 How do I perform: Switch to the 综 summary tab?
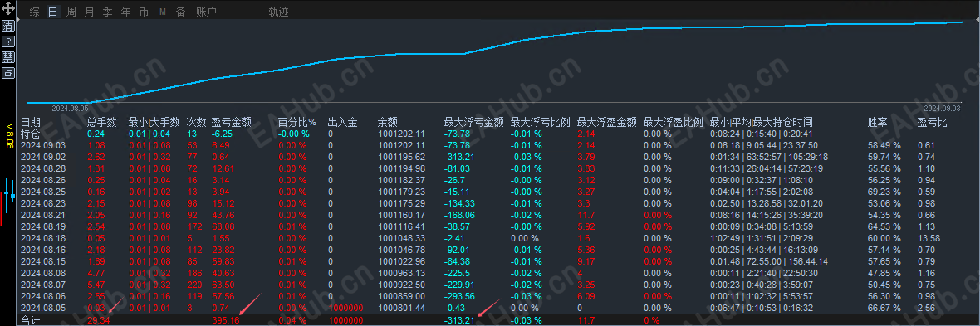[x=34, y=12]
